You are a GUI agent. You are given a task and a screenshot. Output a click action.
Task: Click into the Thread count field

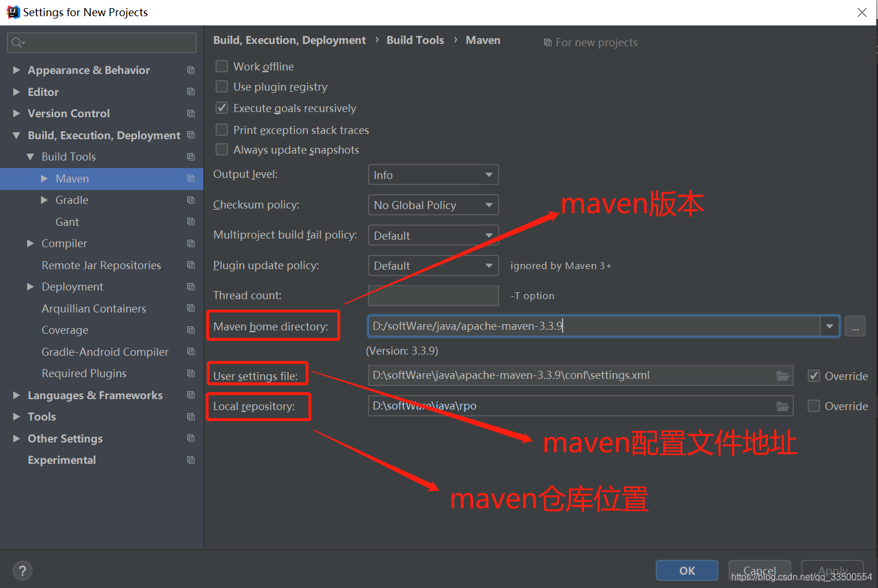433,296
